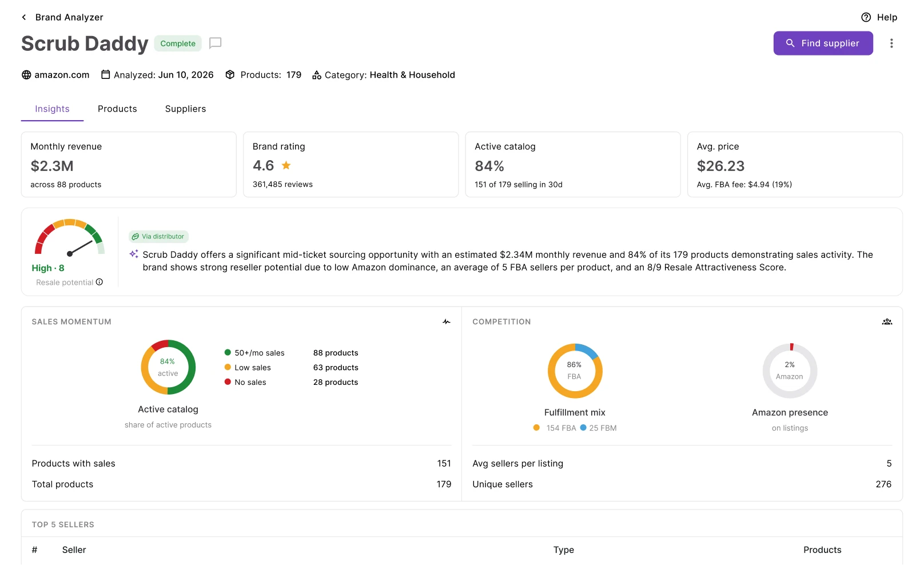The height and width of the screenshot is (565, 924).
Task: Switch to the Insights tab
Action: (52, 109)
